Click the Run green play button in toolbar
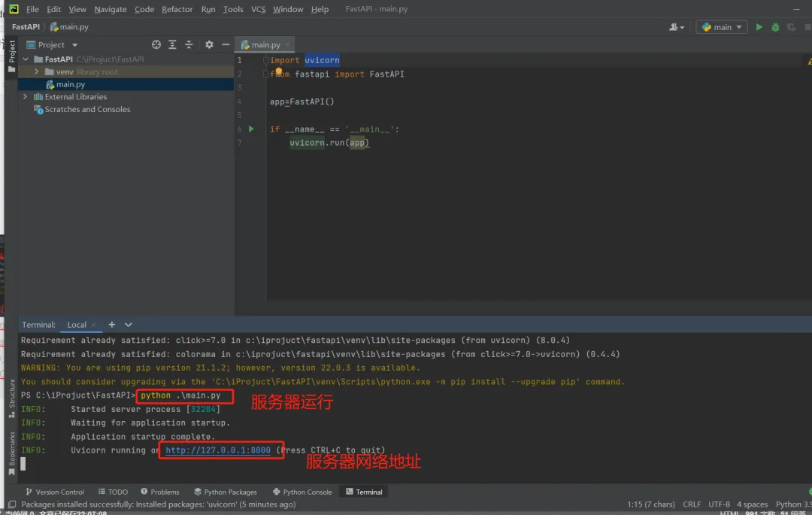 point(759,27)
